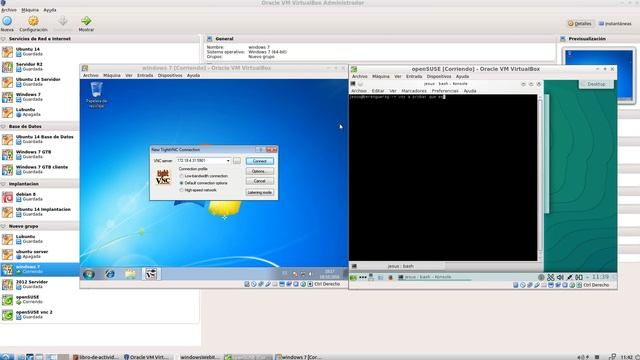Open Entrada menu in openSUSE VM window

click(414, 76)
